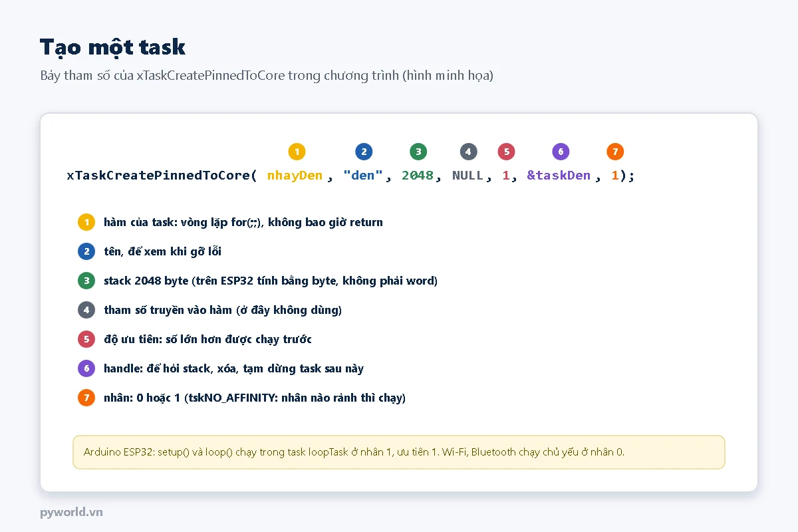
Task: Click gray badge 4 above NULL
Action: coord(468,152)
